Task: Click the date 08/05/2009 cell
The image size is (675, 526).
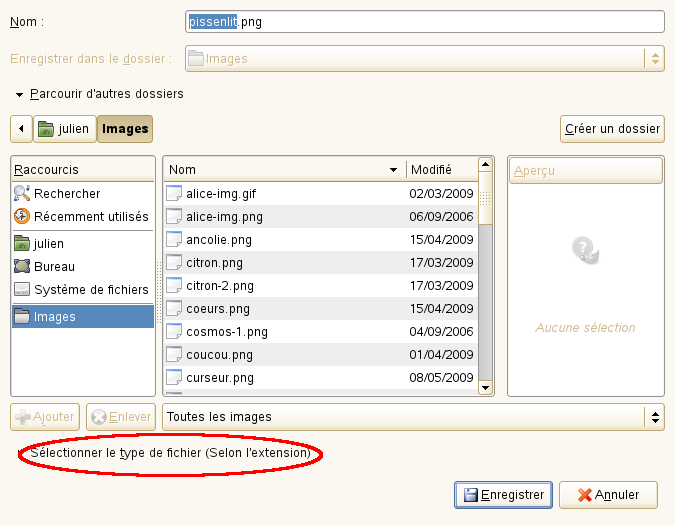Action: (442, 377)
